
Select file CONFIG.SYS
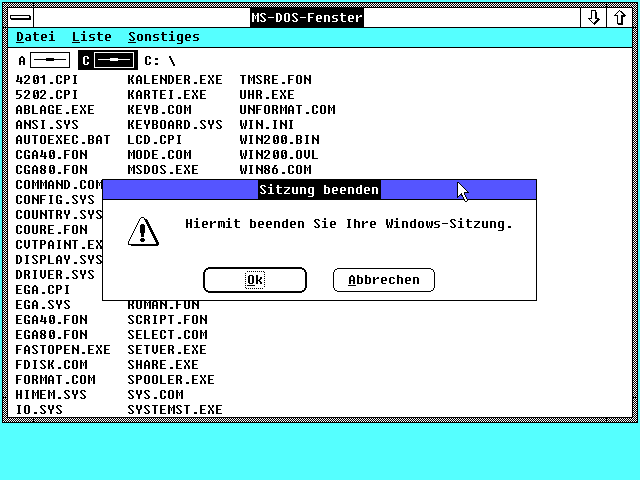tap(55, 200)
